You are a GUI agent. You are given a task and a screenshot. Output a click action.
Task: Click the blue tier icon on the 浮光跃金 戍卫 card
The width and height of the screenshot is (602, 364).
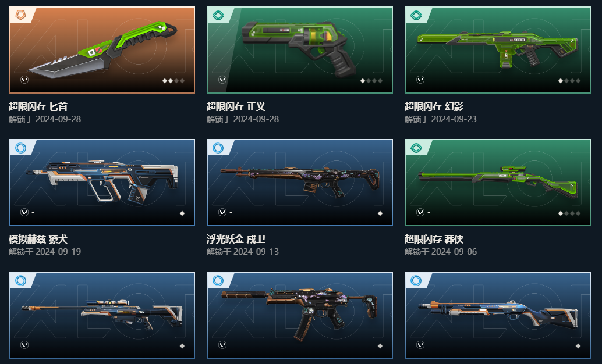(218, 148)
